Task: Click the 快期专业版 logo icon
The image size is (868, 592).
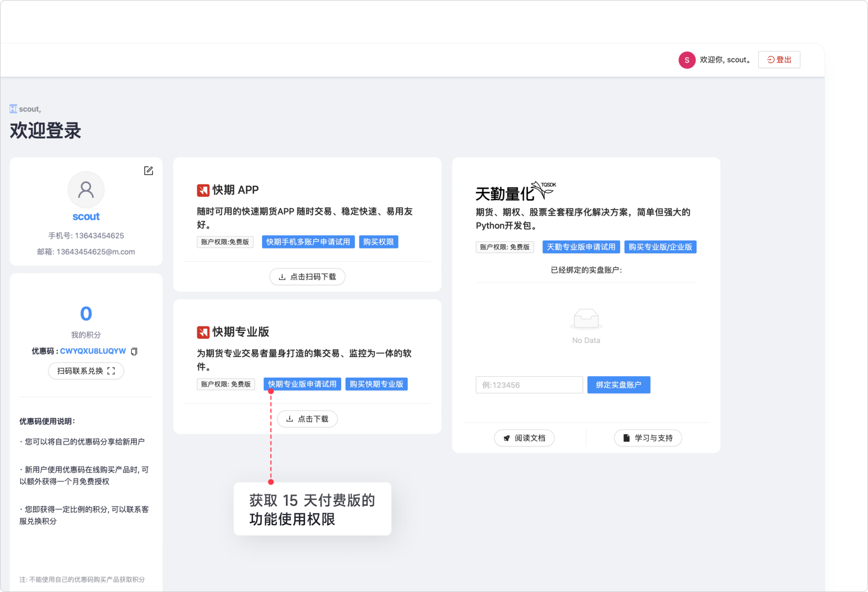Action: [x=203, y=332]
